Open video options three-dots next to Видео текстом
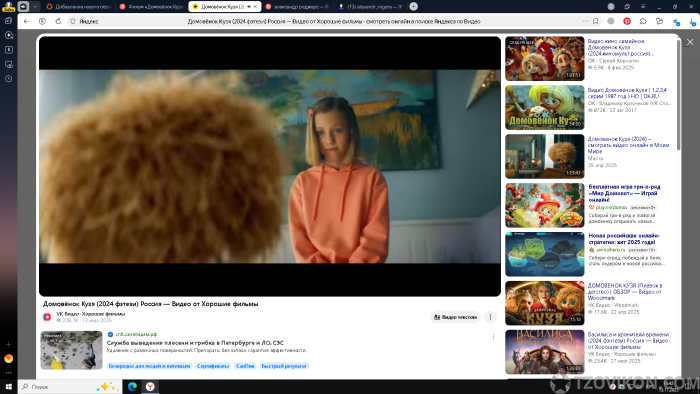 (x=490, y=317)
